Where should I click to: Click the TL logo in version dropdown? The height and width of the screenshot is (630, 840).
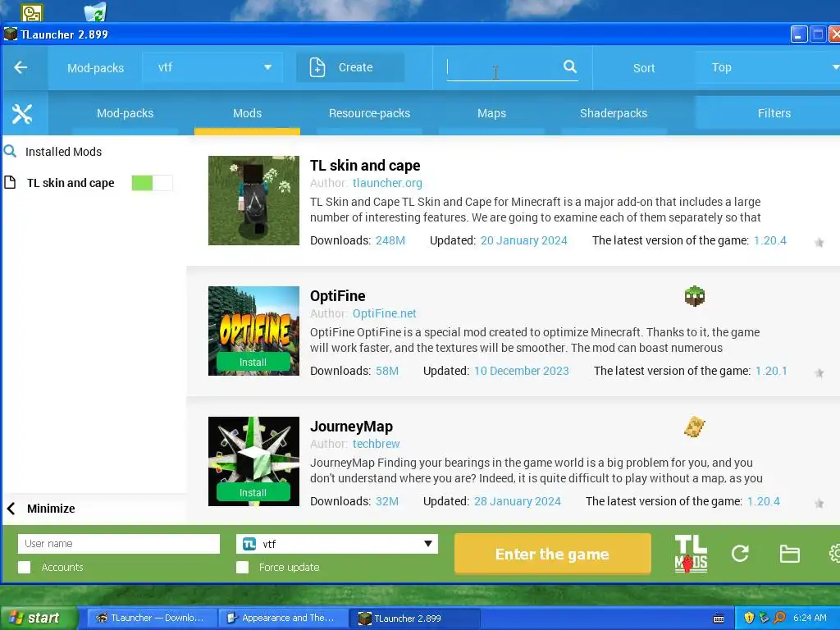click(x=249, y=544)
